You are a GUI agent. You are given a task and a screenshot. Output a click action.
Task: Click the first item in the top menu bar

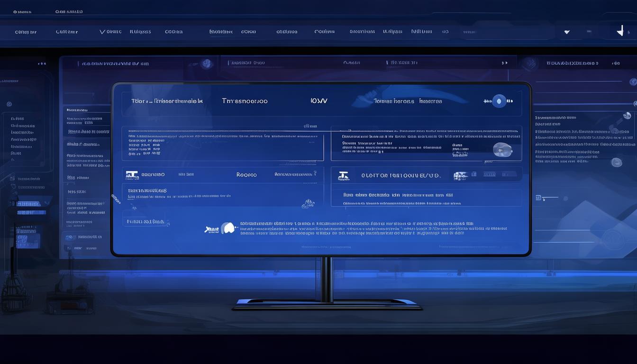click(x=26, y=32)
